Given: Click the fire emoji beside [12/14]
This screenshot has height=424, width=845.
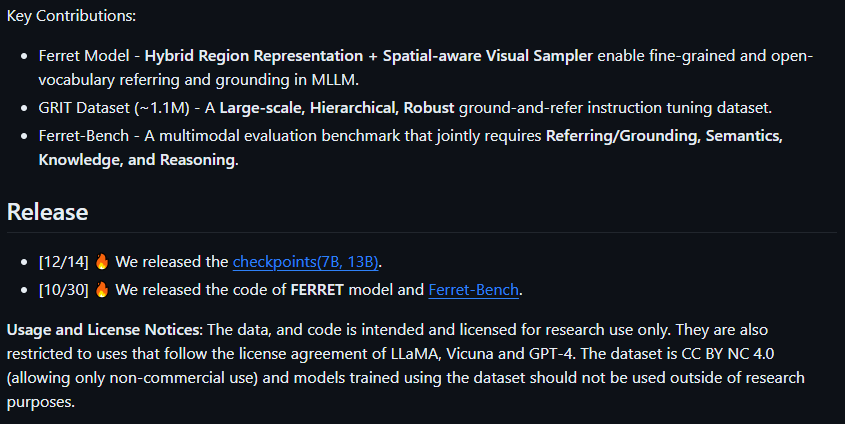Looking at the screenshot, I should 101,262.
